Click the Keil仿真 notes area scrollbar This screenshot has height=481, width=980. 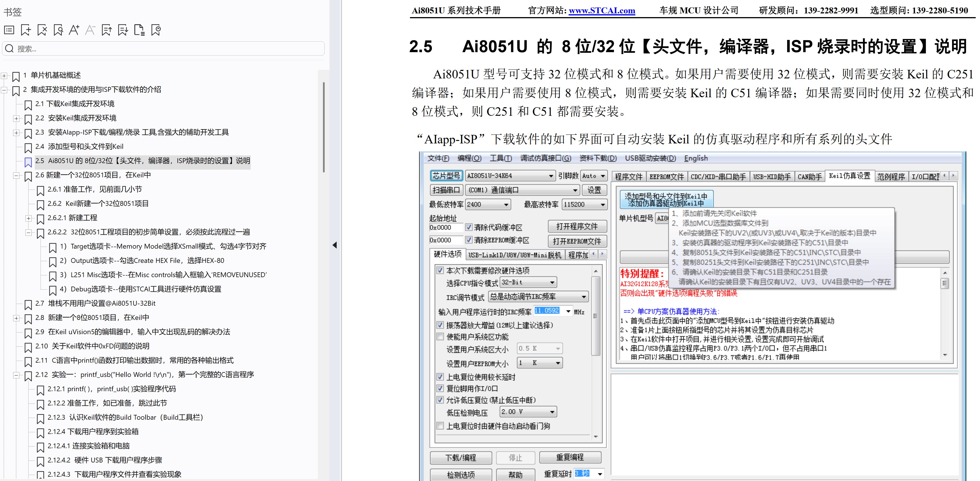945,283
